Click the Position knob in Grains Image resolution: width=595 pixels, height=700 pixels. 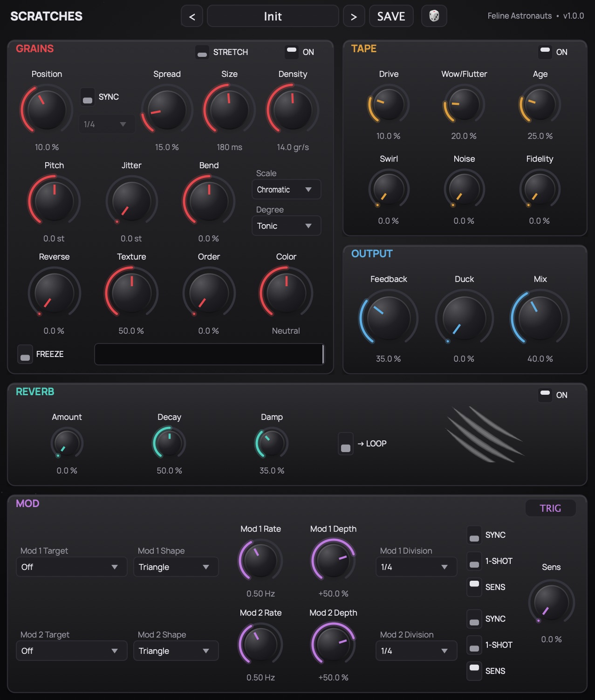(47, 110)
